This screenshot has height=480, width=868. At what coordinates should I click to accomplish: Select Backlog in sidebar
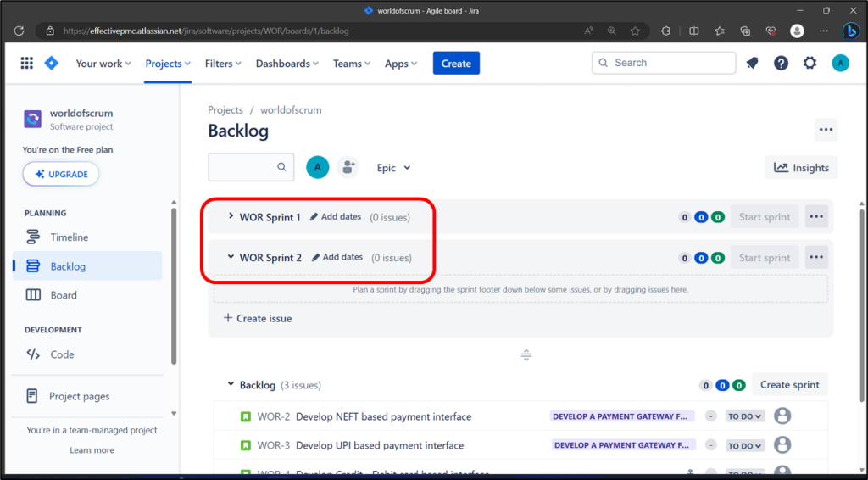[87, 265]
